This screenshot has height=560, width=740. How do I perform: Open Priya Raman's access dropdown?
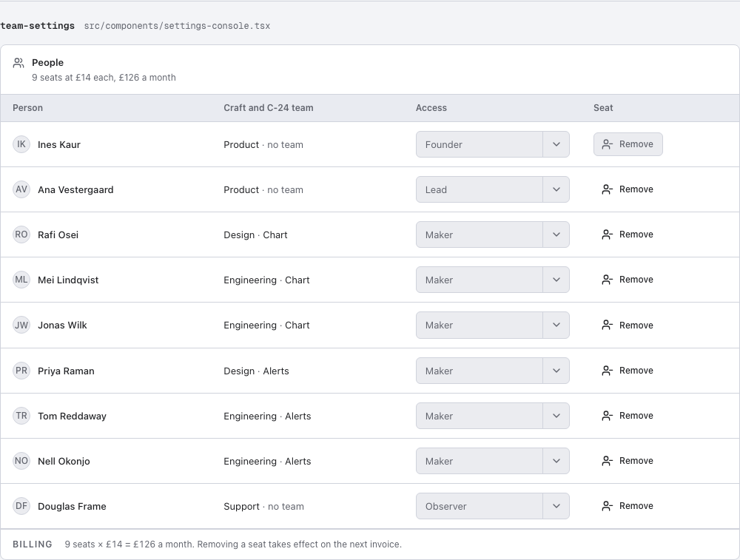[x=493, y=371]
